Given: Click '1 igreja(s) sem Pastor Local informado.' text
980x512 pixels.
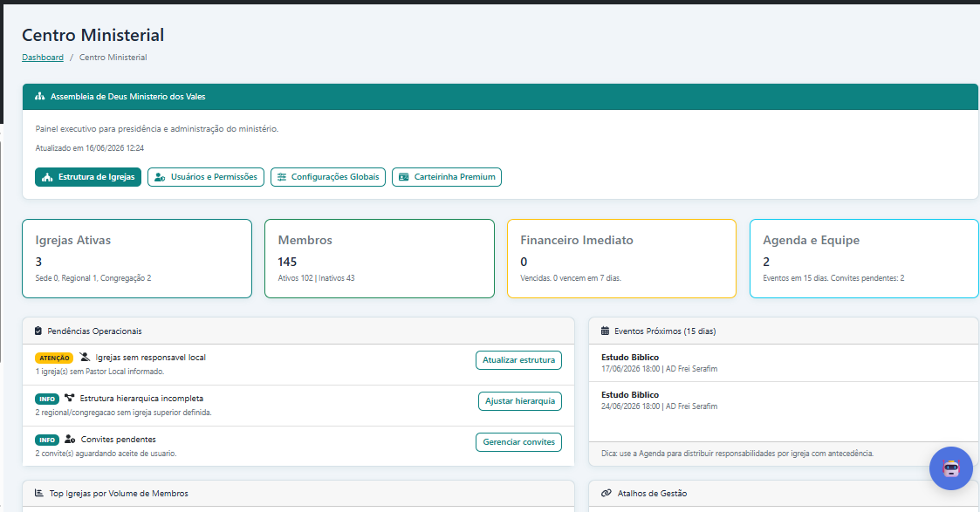Looking at the screenshot, I should tap(100, 372).
